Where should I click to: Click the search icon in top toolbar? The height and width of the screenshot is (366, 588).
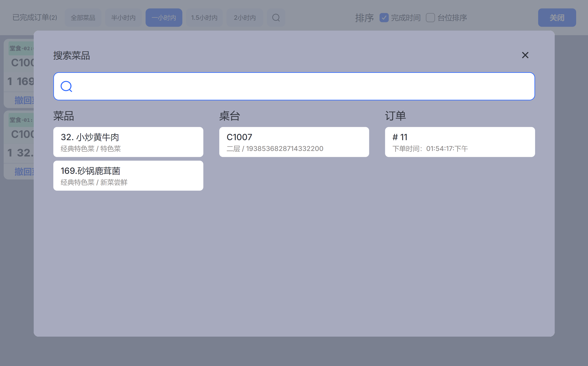(276, 18)
